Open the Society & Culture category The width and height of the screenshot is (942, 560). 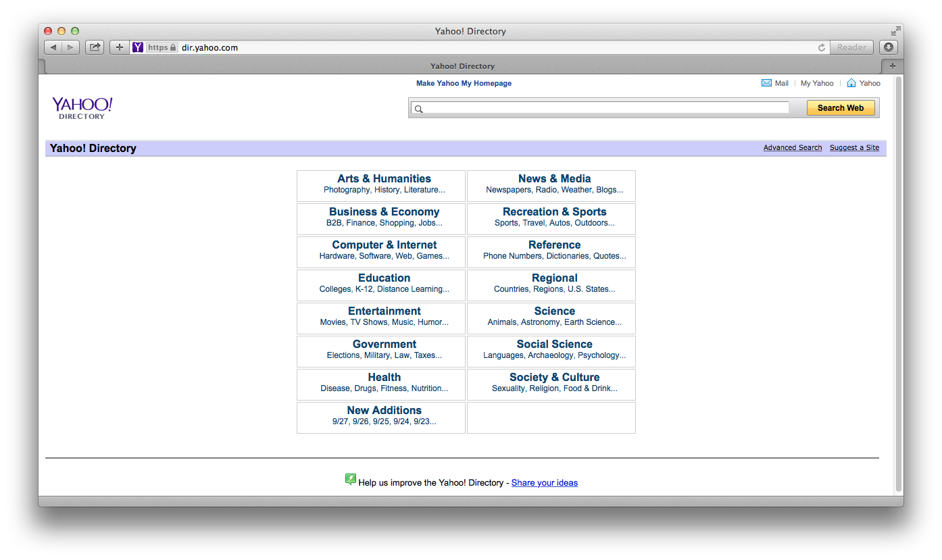coord(554,377)
